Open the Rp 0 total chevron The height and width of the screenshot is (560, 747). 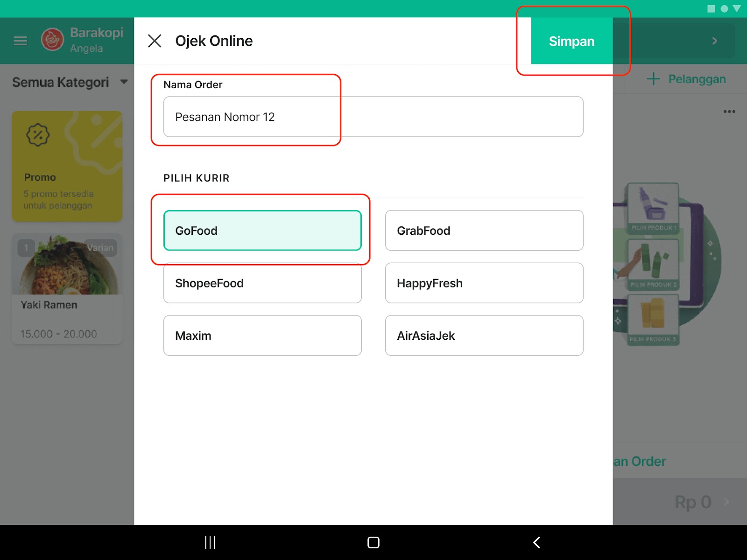coord(726,502)
